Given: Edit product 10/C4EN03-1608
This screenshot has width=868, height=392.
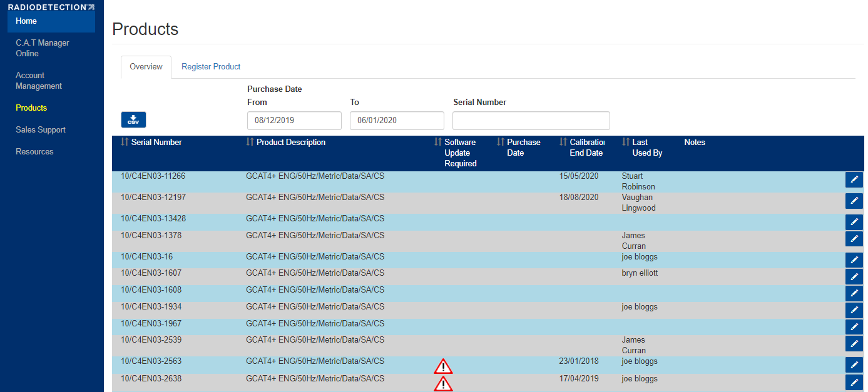Looking at the screenshot, I should coord(854,294).
